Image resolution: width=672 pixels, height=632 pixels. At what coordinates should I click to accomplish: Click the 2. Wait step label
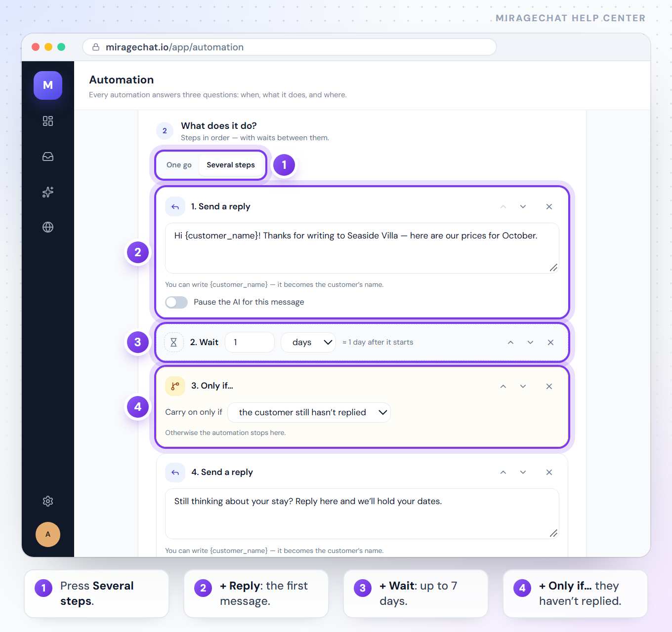click(x=204, y=342)
